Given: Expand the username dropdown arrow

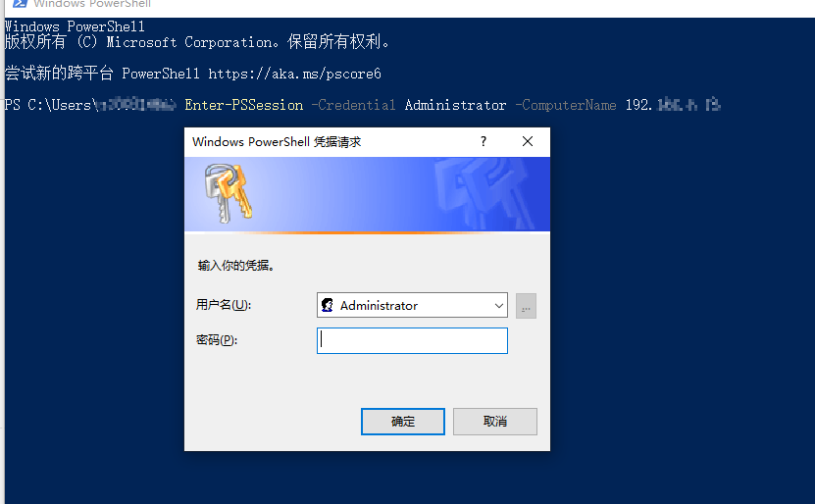Looking at the screenshot, I should click(x=499, y=306).
